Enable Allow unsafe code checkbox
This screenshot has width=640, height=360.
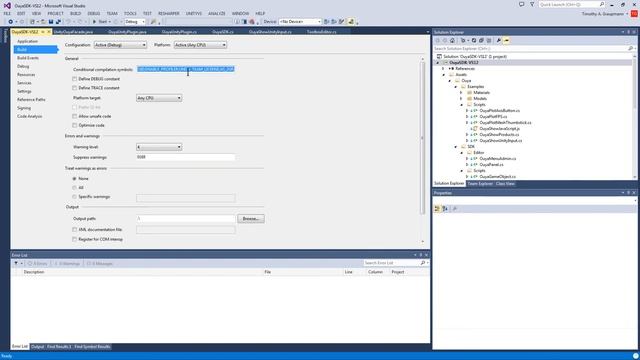click(x=74, y=116)
